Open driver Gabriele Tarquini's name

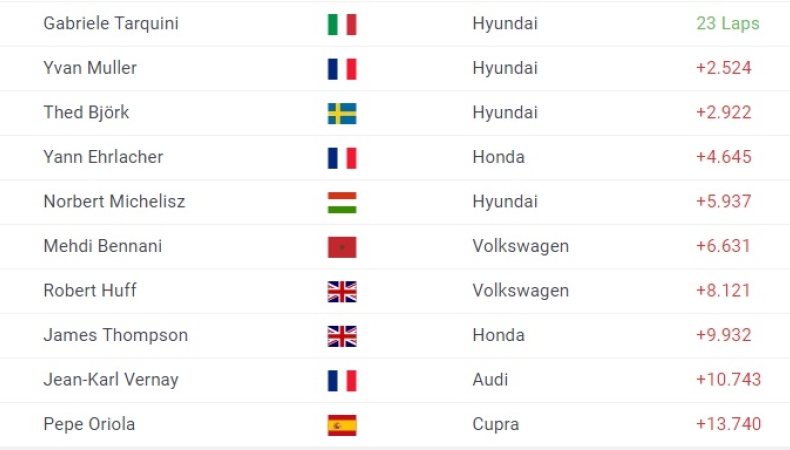pos(111,23)
